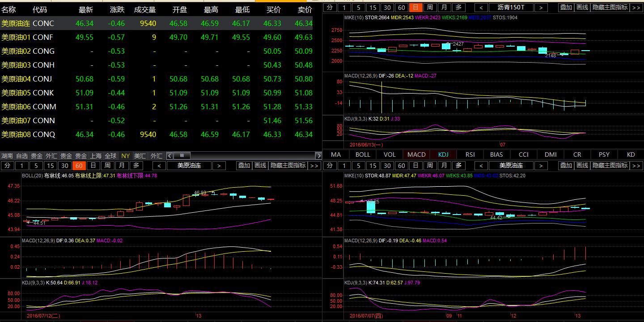Enable 分 time-share mode in BOLL chart toolbar
Viewport: 644px width, 322px height.
coord(8,166)
